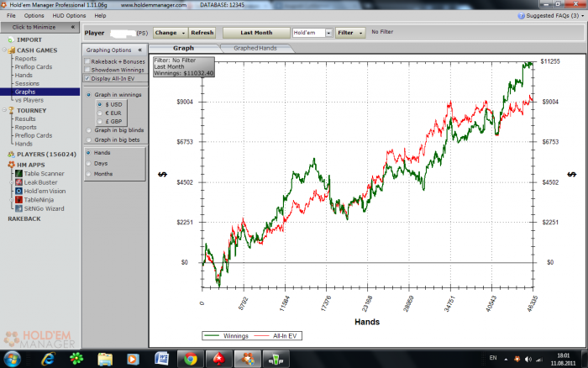
Task: Open Cash Games Preflop Cards
Action: [x=34, y=66]
